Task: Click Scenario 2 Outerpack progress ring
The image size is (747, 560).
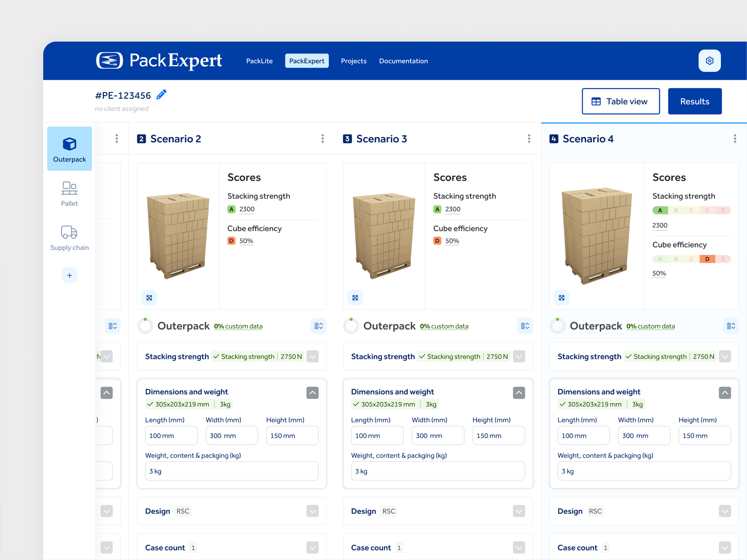Action: pyautogui.click(x=145, y=326)
